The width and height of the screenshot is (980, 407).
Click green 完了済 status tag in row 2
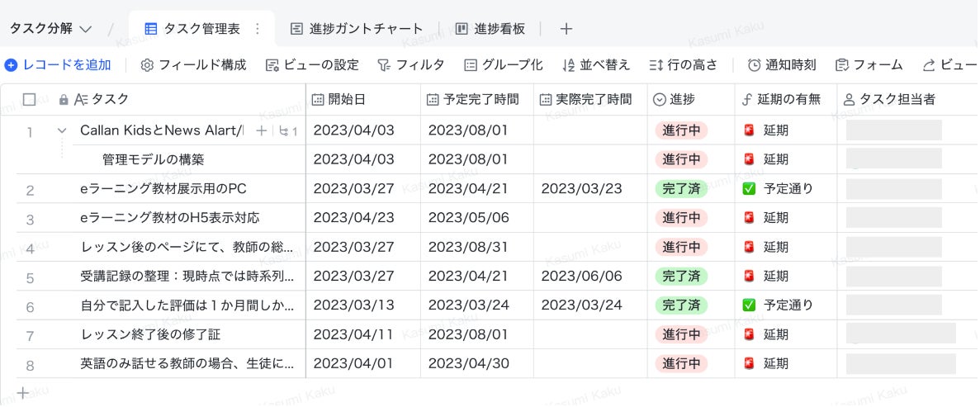point(681,189)
